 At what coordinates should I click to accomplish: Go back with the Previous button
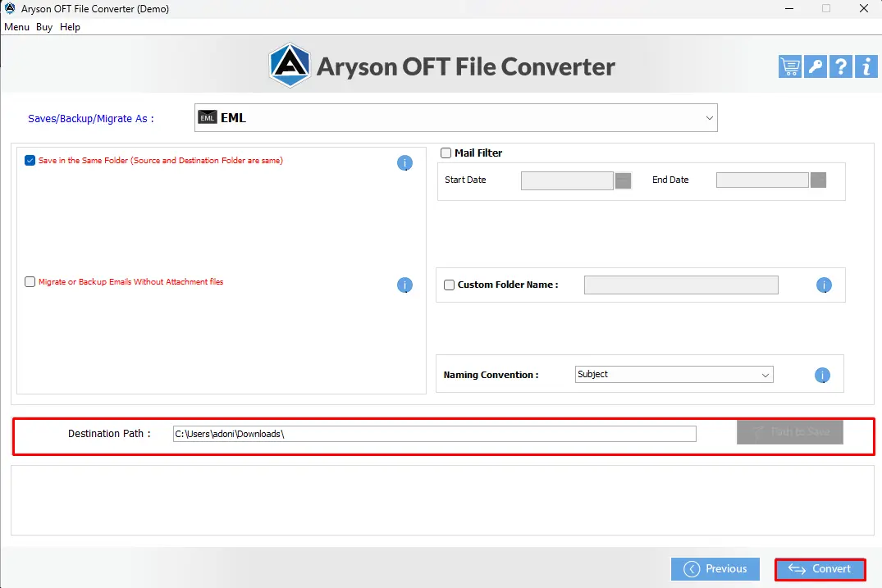click(x=715, y=569)
